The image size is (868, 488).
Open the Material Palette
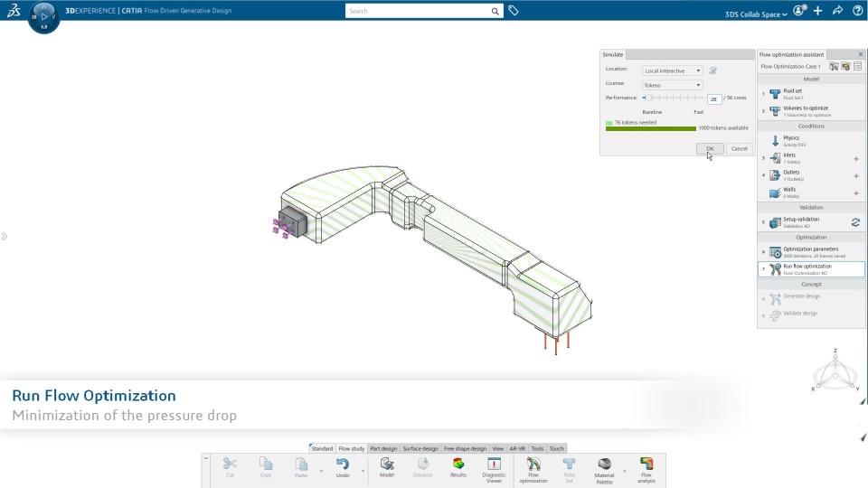coord(604,470)
